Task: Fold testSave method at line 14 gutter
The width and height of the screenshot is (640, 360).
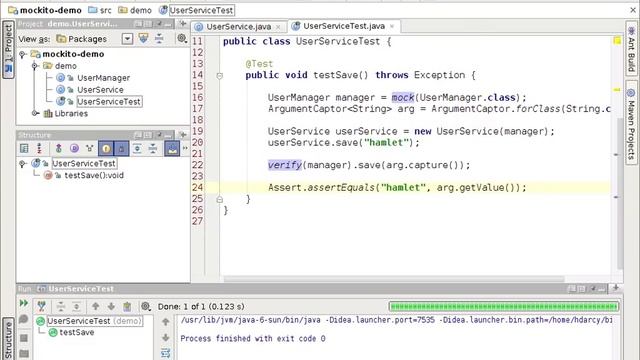Action: 220,76
